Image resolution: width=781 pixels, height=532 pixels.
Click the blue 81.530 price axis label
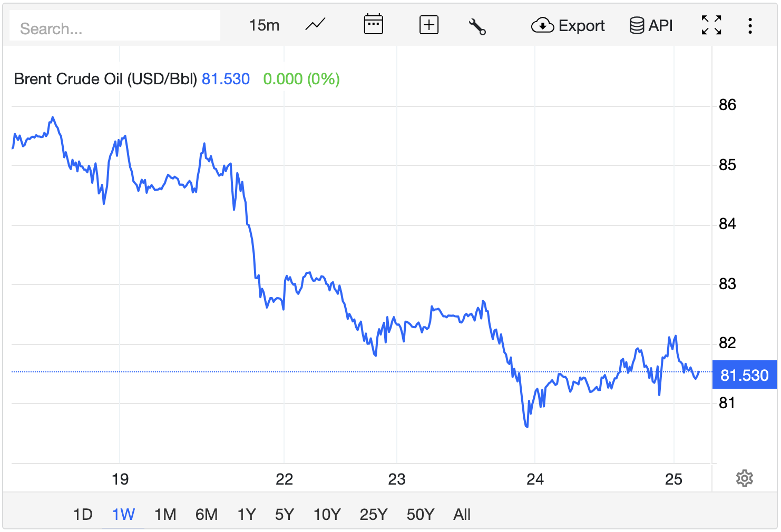(744, 375)
